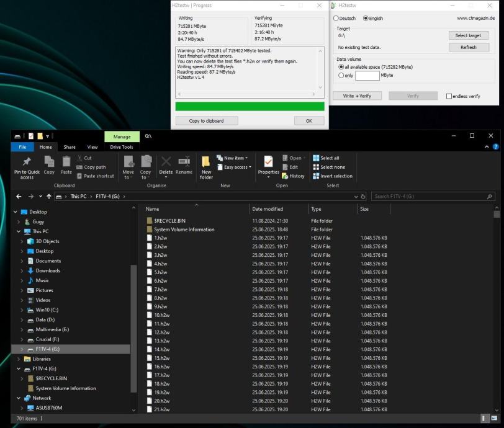
Task: Click the green progress bar in H2testw
Action: click(250, 106)
